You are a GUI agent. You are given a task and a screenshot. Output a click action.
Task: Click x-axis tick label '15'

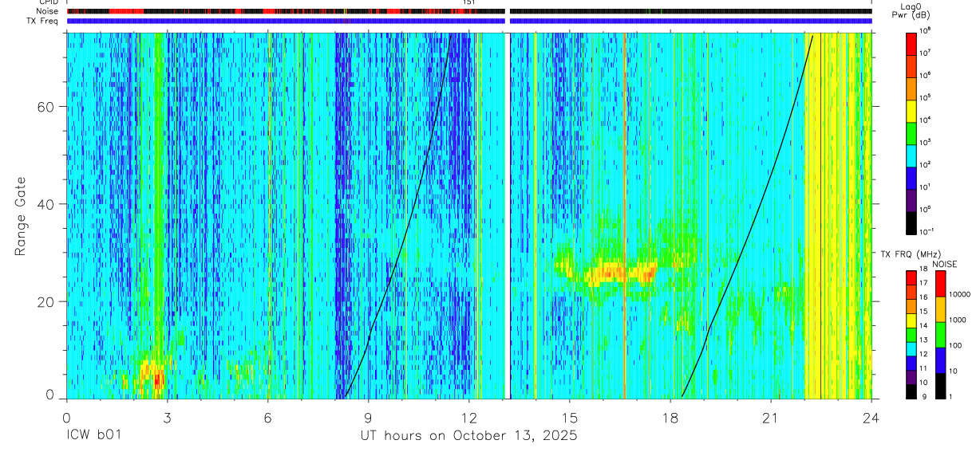pyautogui.click(x=570, y=417)
